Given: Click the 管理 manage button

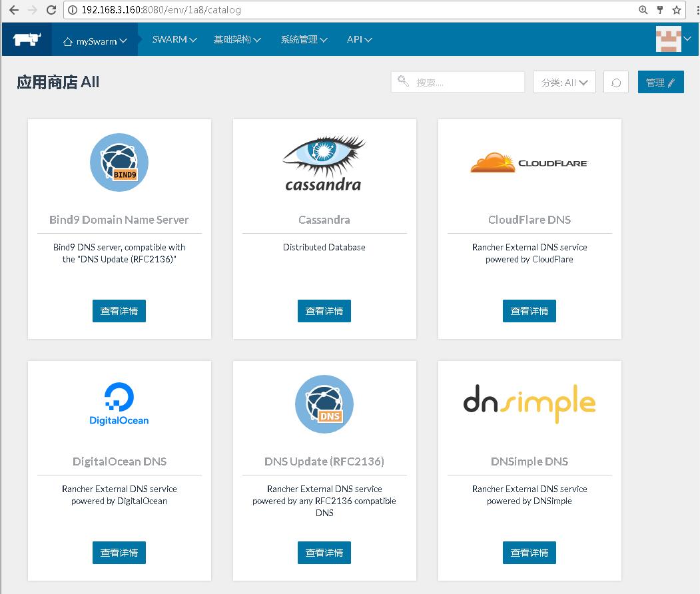Looking at the screenshot, I should tap(661, 82).
